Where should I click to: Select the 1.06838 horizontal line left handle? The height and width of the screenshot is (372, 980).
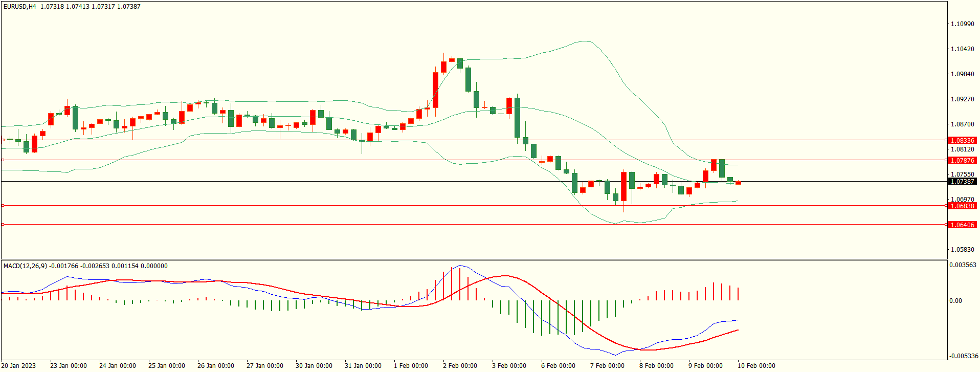[x=3, y=205]
